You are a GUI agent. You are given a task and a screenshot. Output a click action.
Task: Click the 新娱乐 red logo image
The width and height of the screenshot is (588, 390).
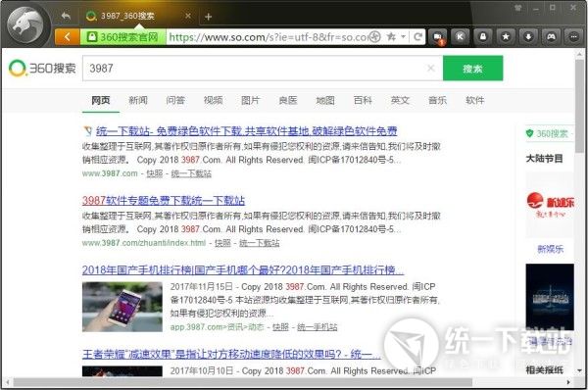click(550, 205)
